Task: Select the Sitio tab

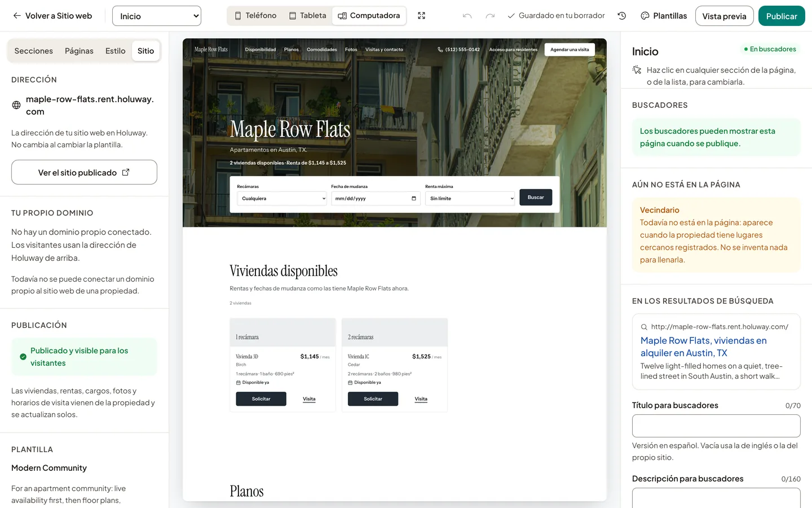Action: coord(145,51)
